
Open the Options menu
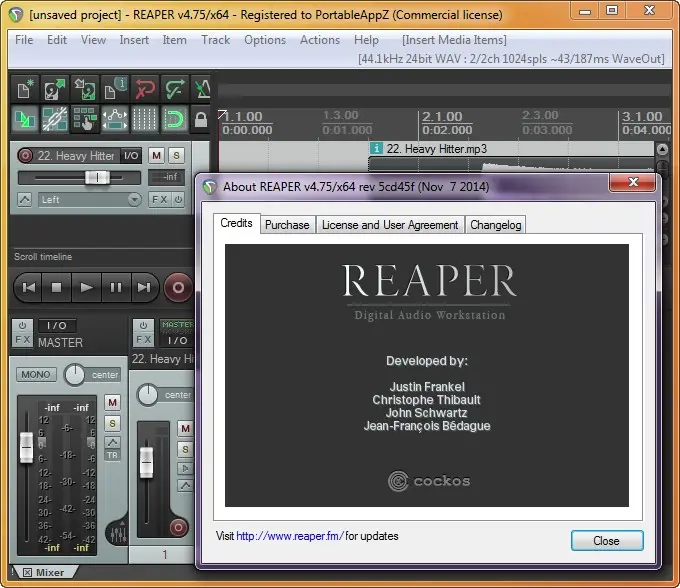click(x=265, y=40)
